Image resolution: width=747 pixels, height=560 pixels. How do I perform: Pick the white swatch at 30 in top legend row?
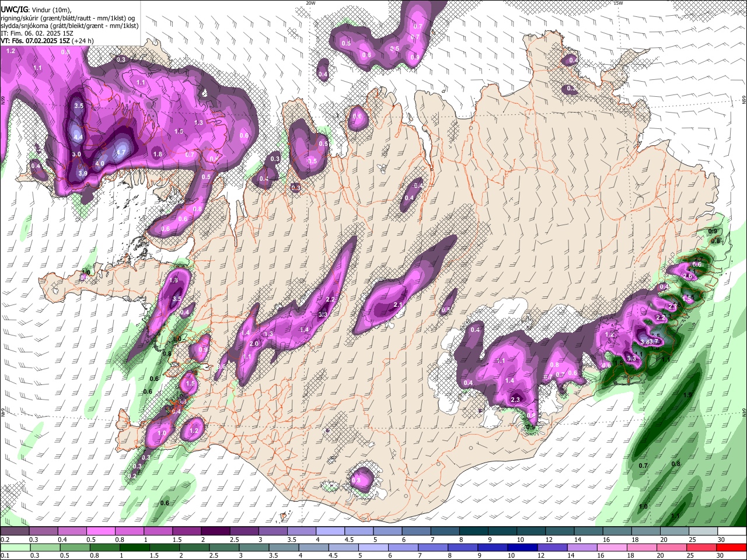pyautogui.click(x=732, y=531)
